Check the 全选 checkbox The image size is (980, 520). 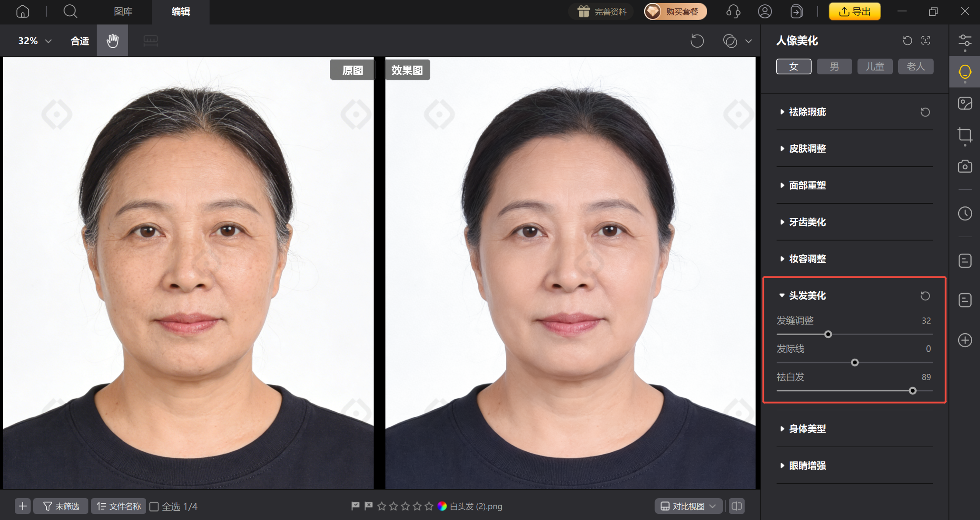click(x=154, y=506)
